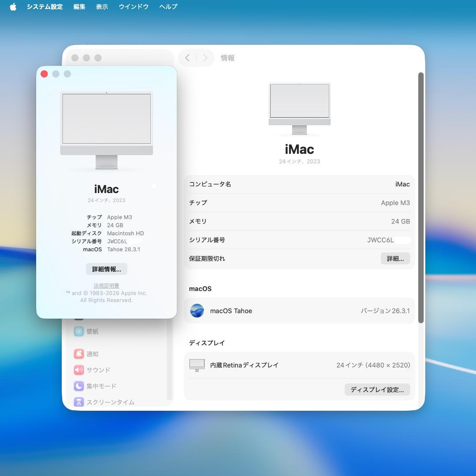This screenshot has height=476, width=476.
Task: Select 集中モード icon in Settings sidebar
Action: click(79, 386)
